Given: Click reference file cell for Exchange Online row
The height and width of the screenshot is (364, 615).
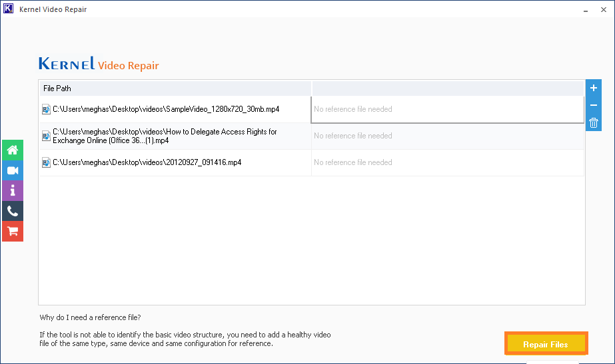Looking at the screenshot, I should coord(448,136).
